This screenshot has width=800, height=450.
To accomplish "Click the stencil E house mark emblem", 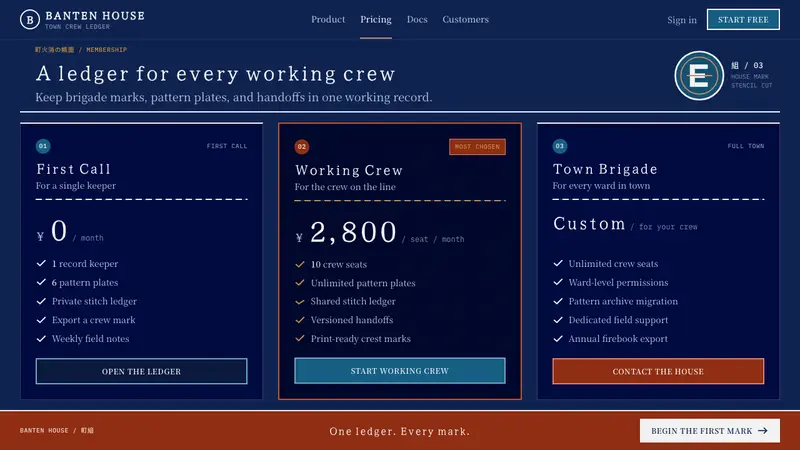I will 698,76.
